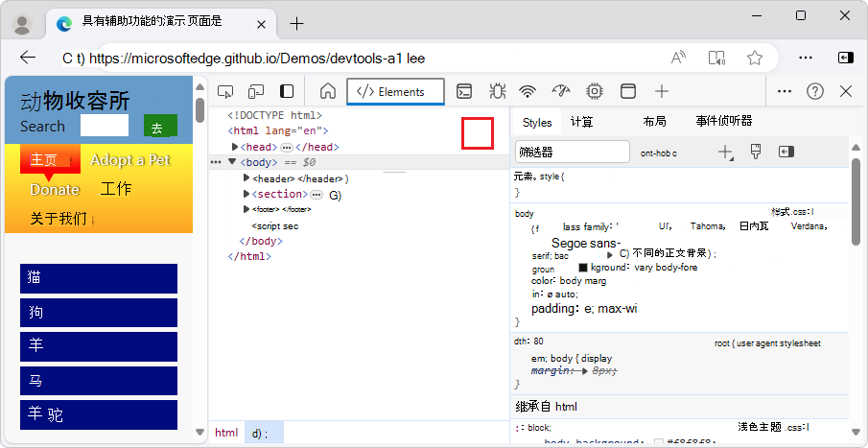
Task: Open the Console tool icon
Action: click(x=464, y=92)
